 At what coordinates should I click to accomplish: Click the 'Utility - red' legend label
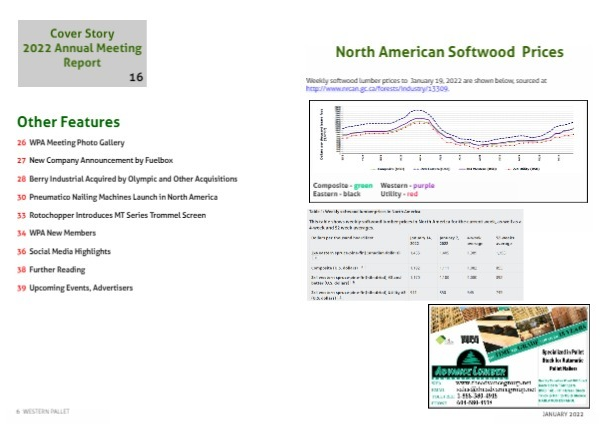click(399, 194)
